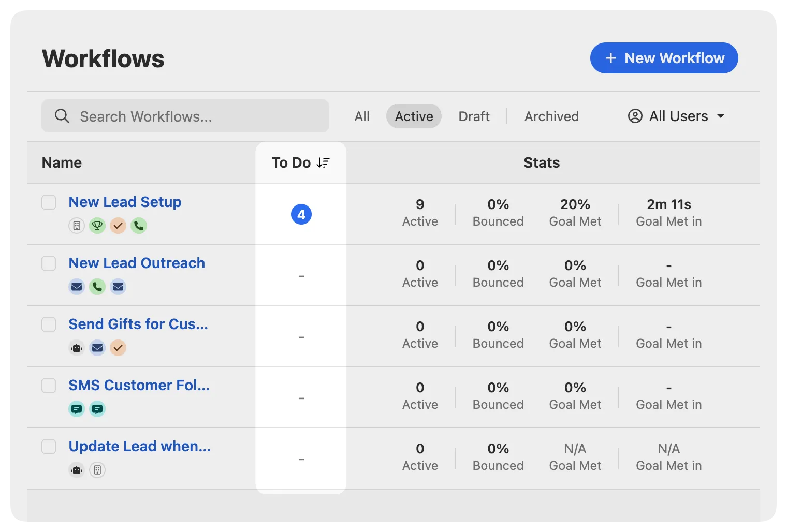Viewport: 787px width, 532px height.
Task: Click the To Do sort descending icon
Action: [323, 162]
